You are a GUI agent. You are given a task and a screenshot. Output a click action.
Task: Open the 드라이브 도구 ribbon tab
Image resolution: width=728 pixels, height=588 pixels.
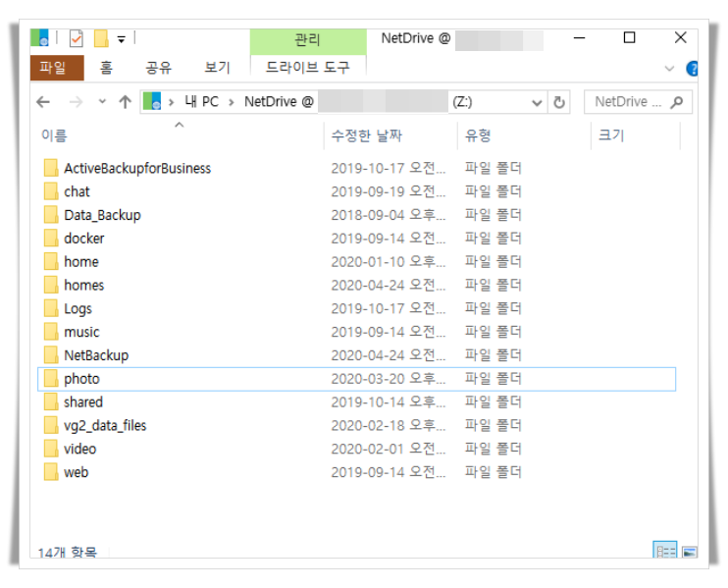(x=307, y=68)
